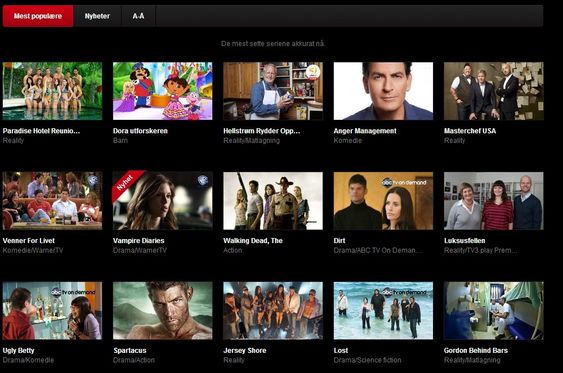Click the abc tv on demand logo on Dirt
Image resolution: width=563 pixels, height=373 pixels.
click(x=404, y=182)
